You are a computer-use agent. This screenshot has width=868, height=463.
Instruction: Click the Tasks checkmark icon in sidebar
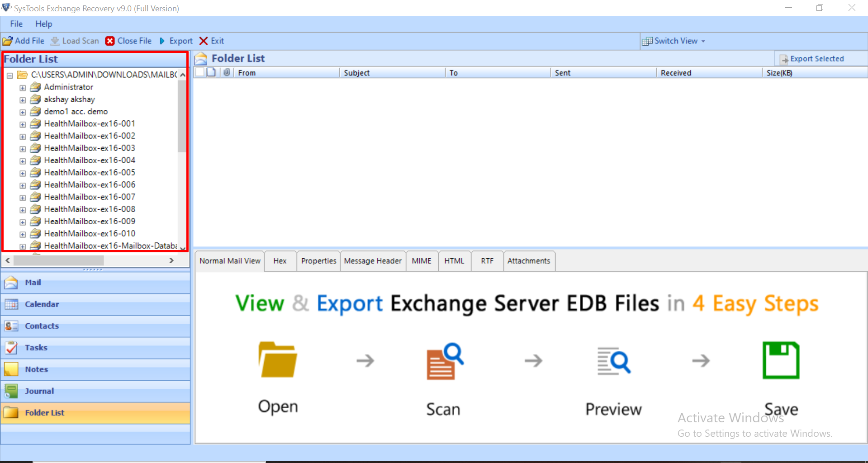[11, 348]
